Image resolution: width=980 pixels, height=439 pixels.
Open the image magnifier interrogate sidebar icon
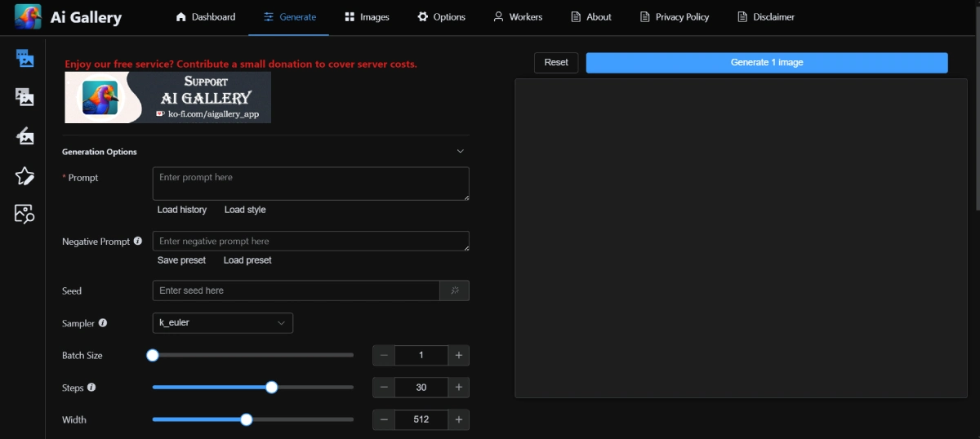point(24,214)
